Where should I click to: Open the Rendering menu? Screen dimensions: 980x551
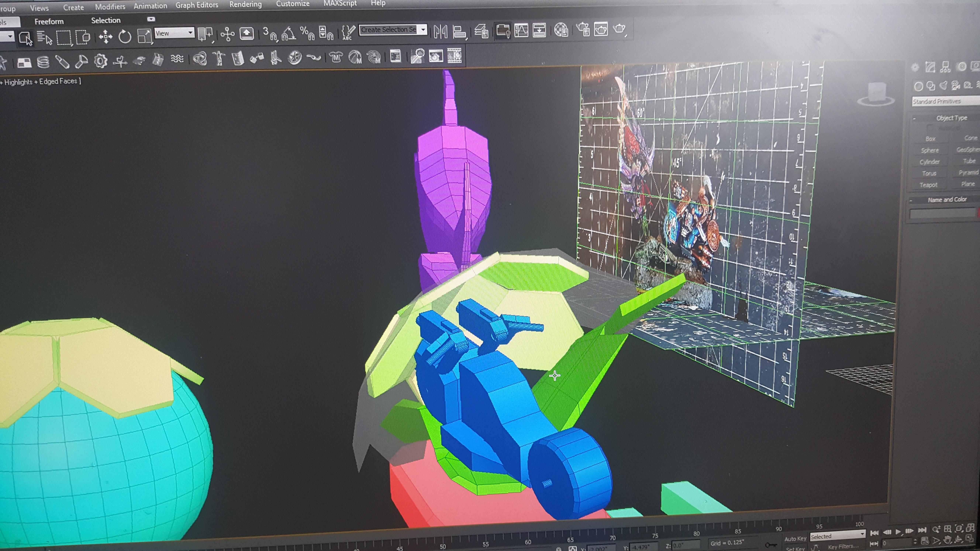[245, 4]
